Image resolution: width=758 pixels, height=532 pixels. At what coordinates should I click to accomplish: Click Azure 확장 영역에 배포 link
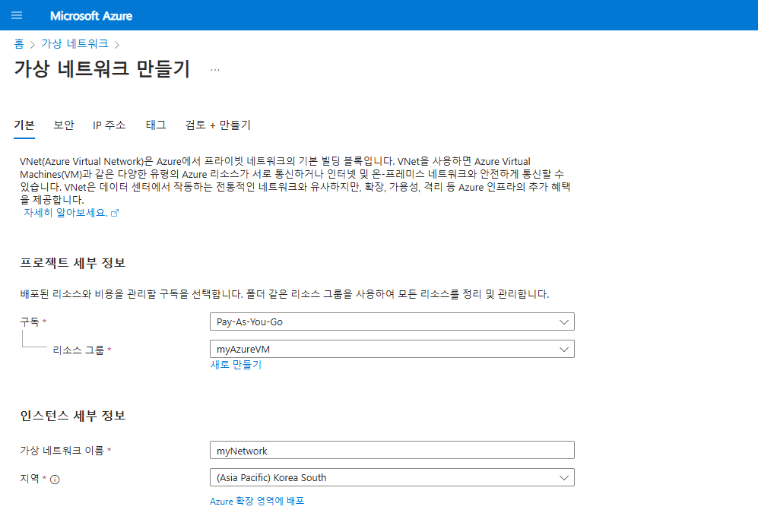click(x=257, y=501)
